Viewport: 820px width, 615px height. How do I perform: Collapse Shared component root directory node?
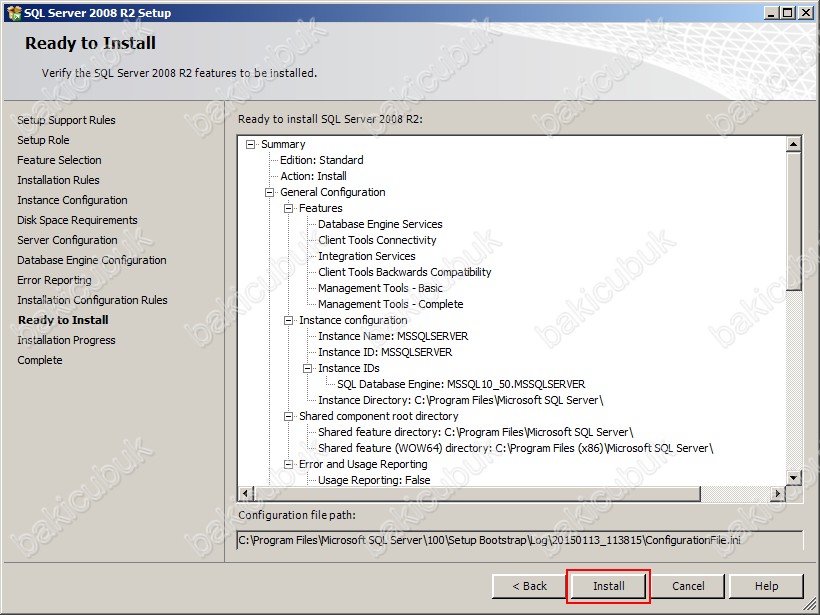[289, 416]
